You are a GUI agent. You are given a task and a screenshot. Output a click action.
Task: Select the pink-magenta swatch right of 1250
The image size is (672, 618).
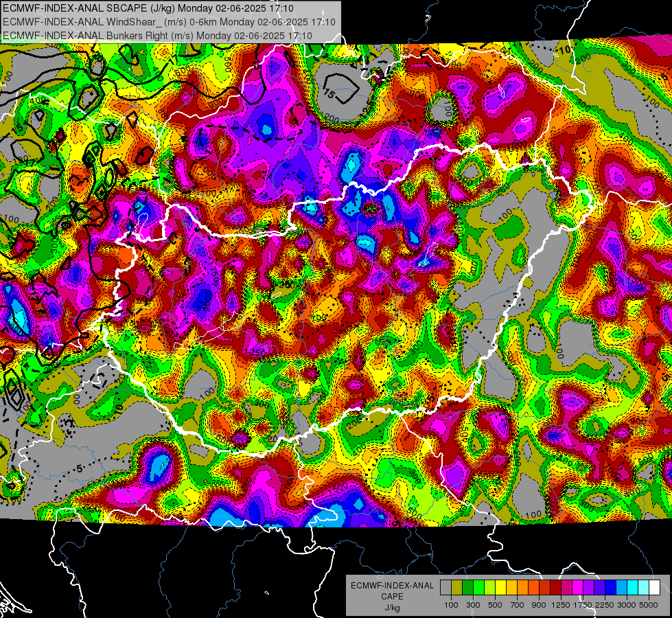(x=566, y=587)
